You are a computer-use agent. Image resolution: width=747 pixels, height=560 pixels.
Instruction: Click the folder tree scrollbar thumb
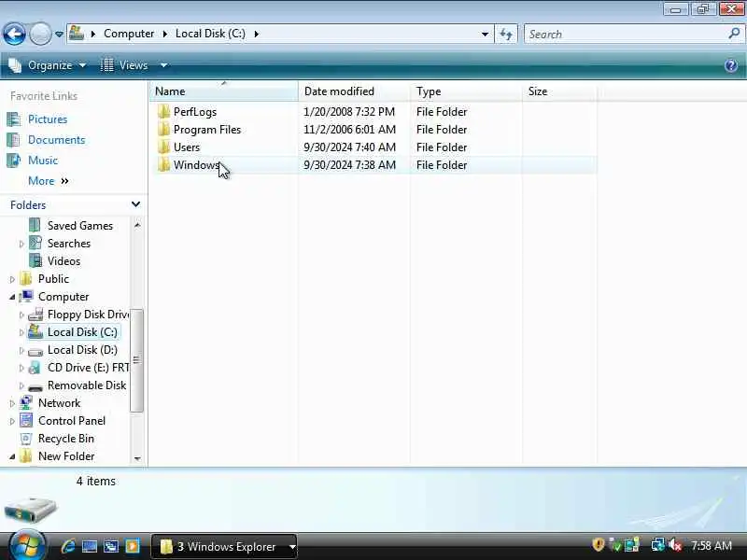tap(136, 360)
